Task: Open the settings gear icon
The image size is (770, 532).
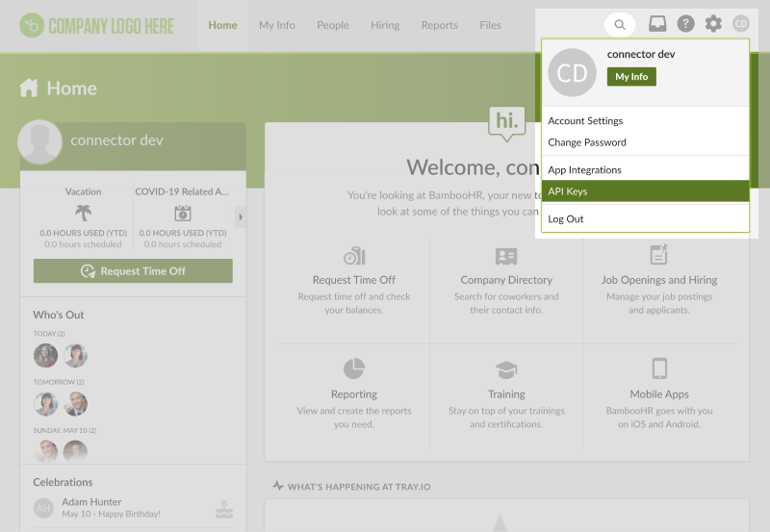Action: click(x=713, y=24)
